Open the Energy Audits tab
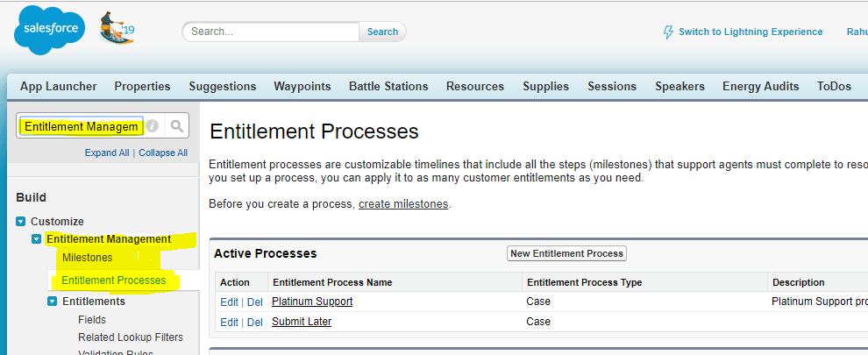The height and width of the screenshot is (355, 868). (760, 86)
